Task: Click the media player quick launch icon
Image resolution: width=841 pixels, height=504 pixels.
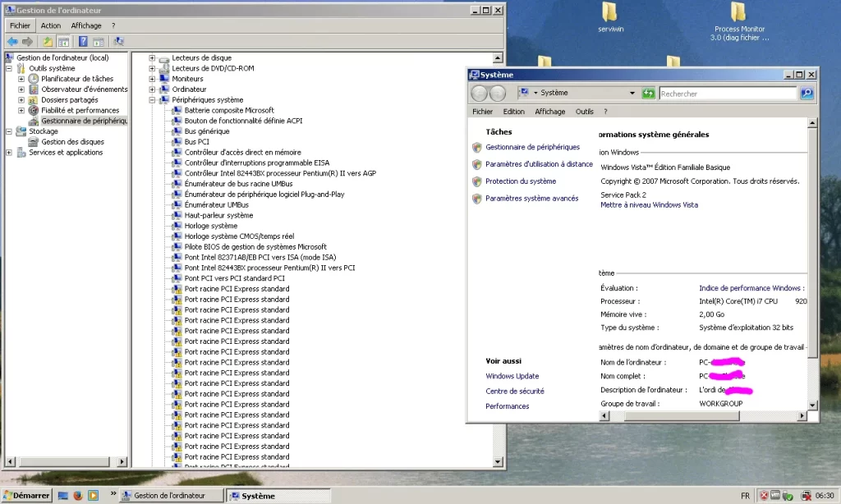Action: point(93,496)
